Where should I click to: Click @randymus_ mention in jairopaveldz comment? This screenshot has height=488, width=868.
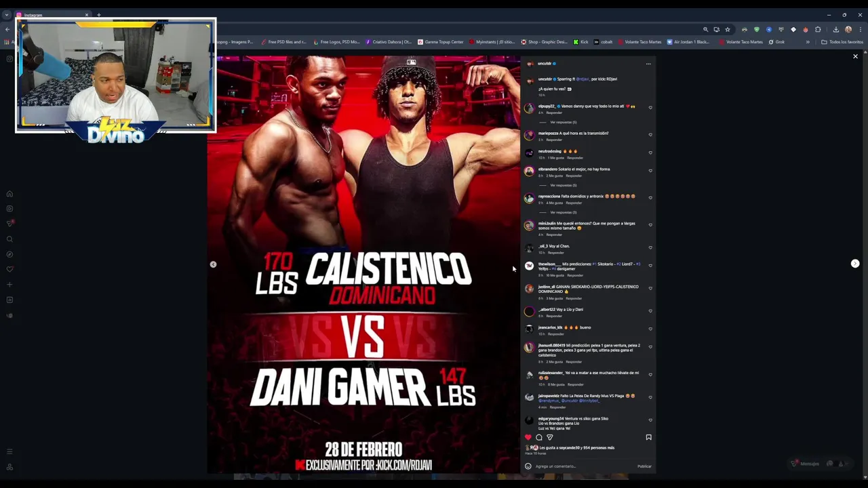point(549,401)
